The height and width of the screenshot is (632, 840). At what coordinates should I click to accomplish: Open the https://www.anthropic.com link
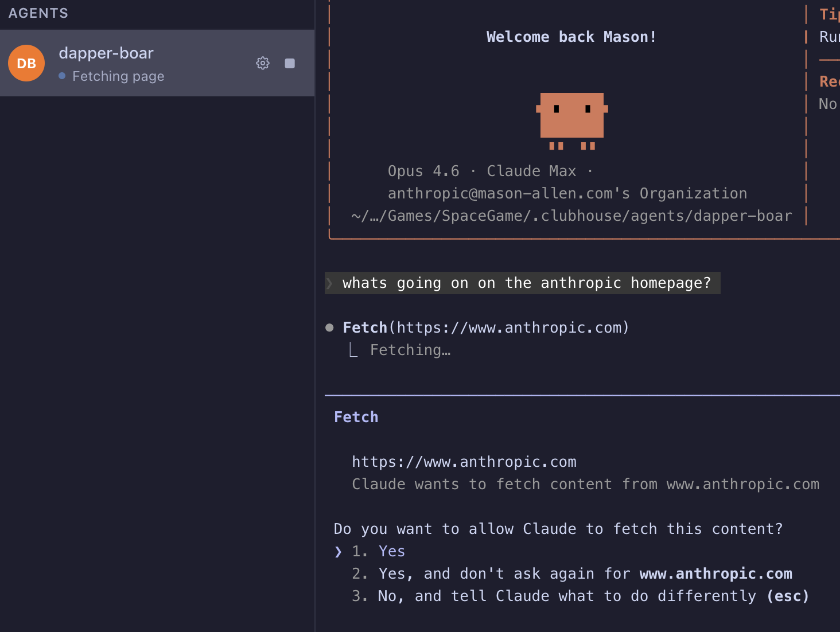(x=464, y=462)
